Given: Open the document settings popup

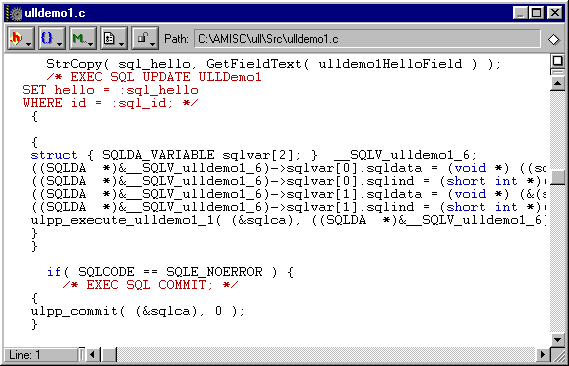Looking at the screenshot, I should (114, 38).
